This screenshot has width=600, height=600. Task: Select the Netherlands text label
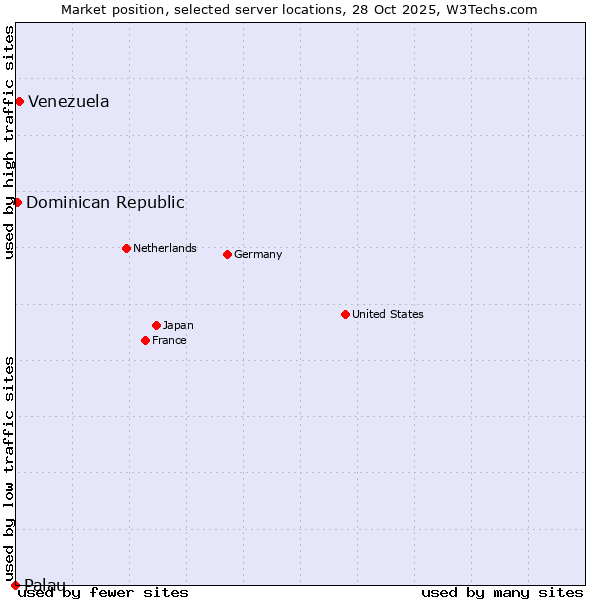pyautogui.click(x=164, y=248)
